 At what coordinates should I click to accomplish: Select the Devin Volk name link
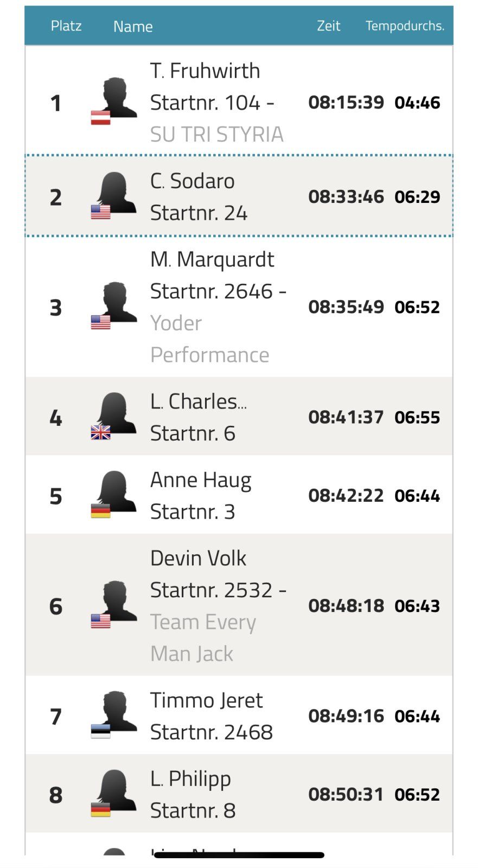(198, 558)
